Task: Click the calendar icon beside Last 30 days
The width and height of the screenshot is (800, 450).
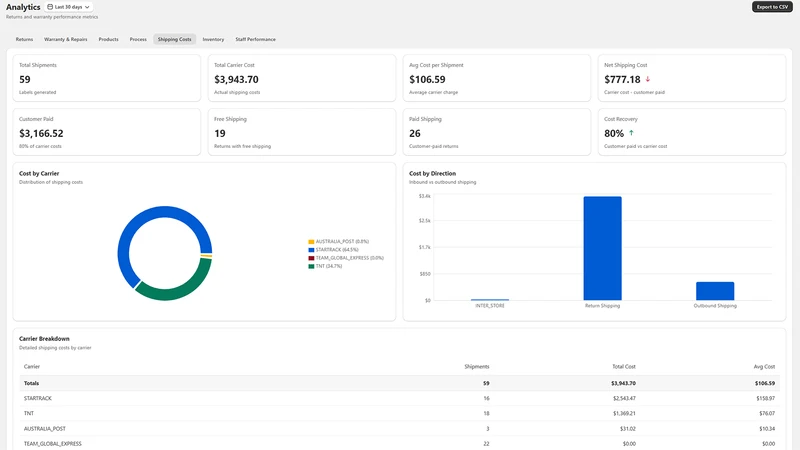Action: tap(50, 7)
